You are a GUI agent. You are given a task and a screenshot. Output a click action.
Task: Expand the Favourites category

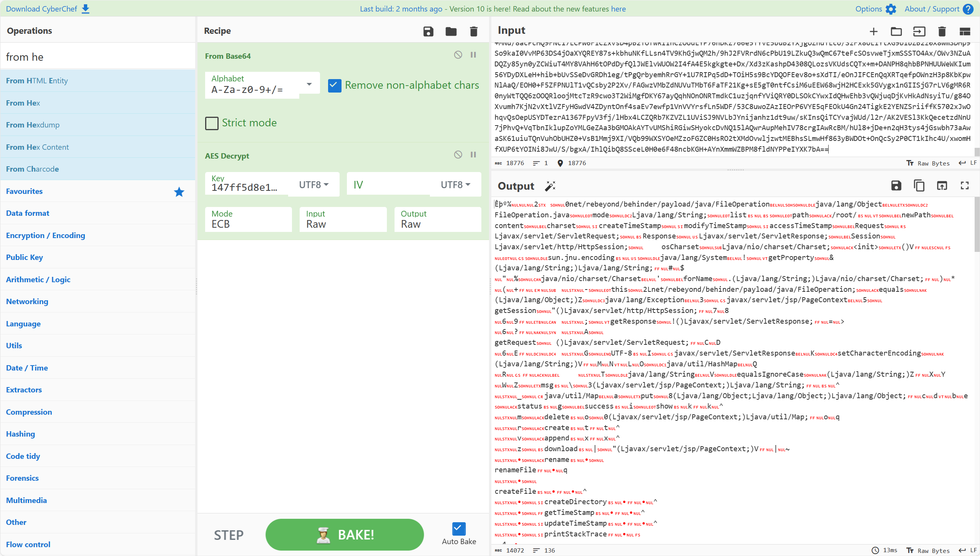pos(98,191)
